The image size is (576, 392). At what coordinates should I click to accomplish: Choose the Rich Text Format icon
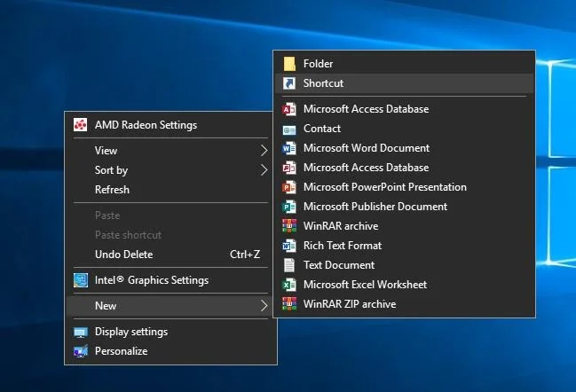[289, 246]
